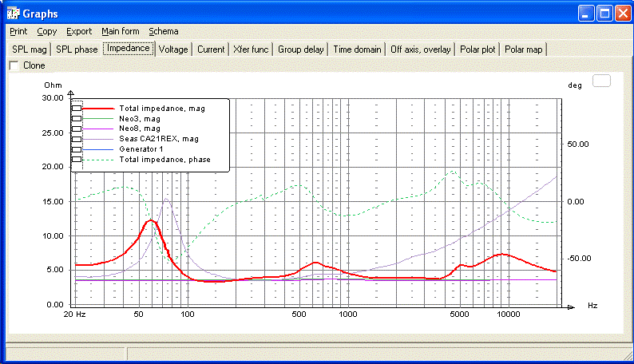Switch to the Polar map tab
The image size is (634, 364).
524,49
